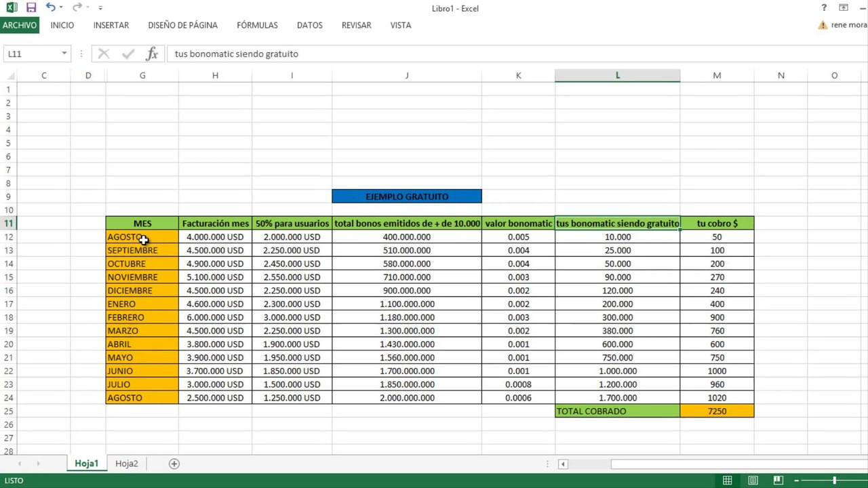Click the Name Box showing L11

pyautogui.click(x=31, y=54)
